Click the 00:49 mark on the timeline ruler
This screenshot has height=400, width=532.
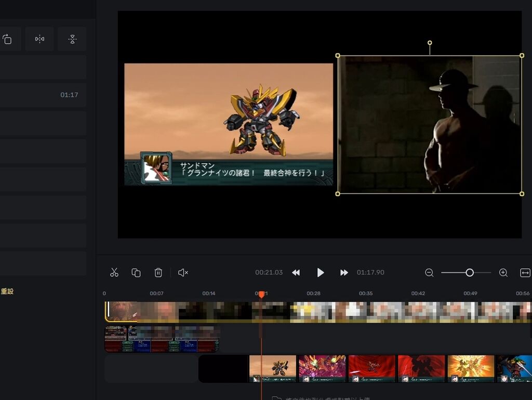tap(470, 293)
